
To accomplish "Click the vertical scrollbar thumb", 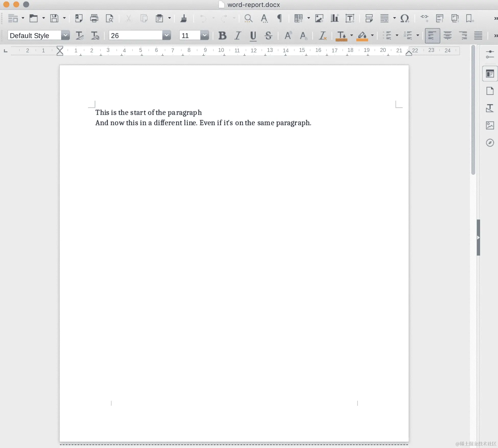I will (x=473, y=110).
